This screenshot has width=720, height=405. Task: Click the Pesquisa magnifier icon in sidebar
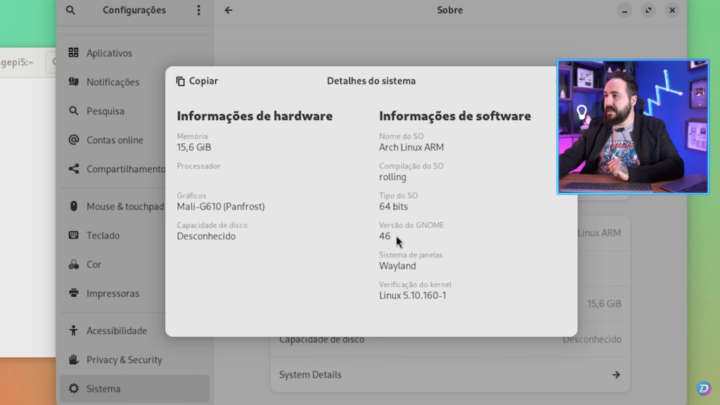click(x=73, y=111)
